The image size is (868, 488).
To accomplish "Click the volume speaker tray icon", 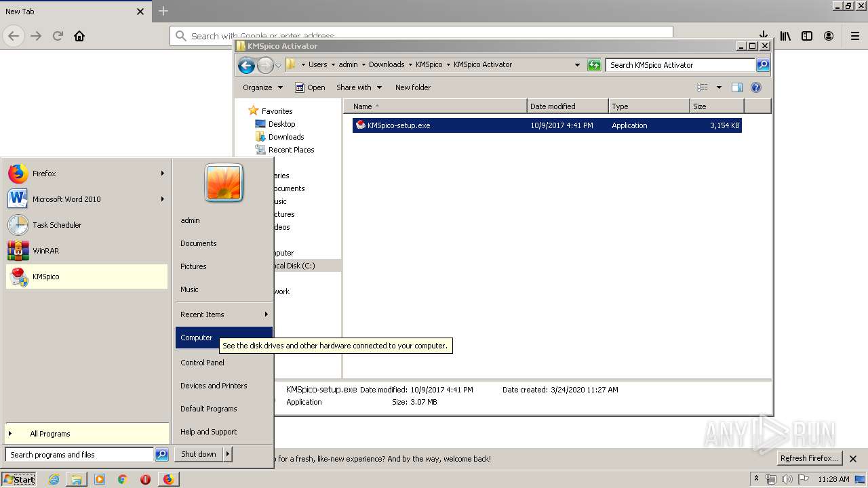I will (x=787, y=479).
